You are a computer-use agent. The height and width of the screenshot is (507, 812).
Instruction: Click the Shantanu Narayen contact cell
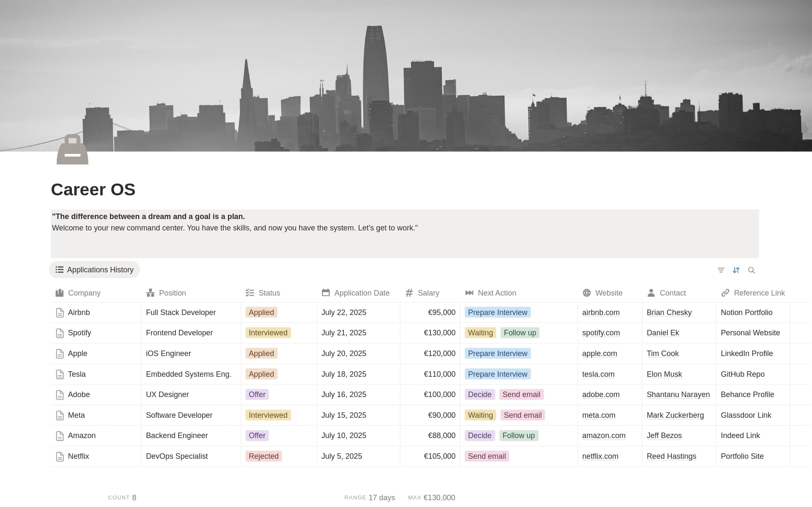coord(679,395)
